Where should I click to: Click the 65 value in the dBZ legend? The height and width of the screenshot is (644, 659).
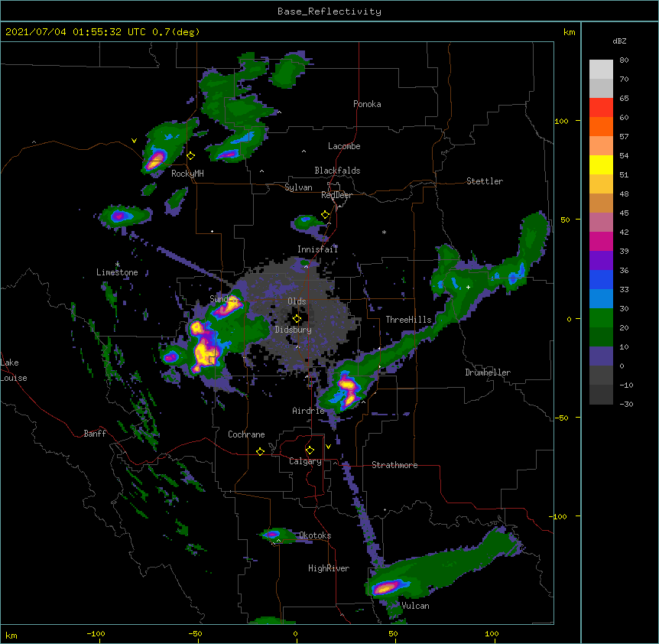(x=624, y=99)
